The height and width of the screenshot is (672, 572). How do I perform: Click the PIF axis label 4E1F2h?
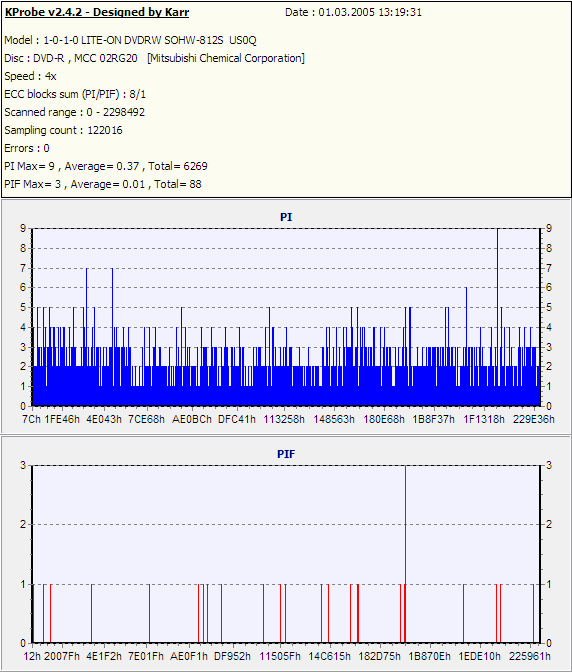click(x=104, y=656)
